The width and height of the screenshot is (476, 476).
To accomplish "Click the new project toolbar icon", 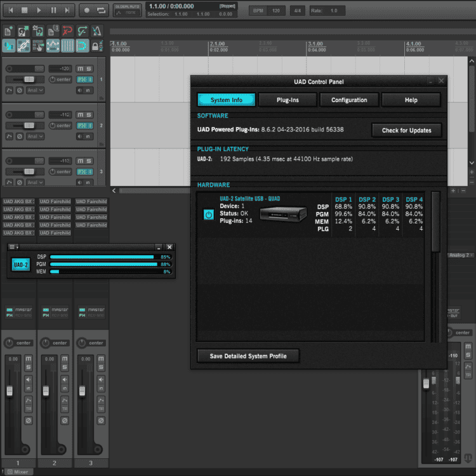I will (x=9, y=31).
